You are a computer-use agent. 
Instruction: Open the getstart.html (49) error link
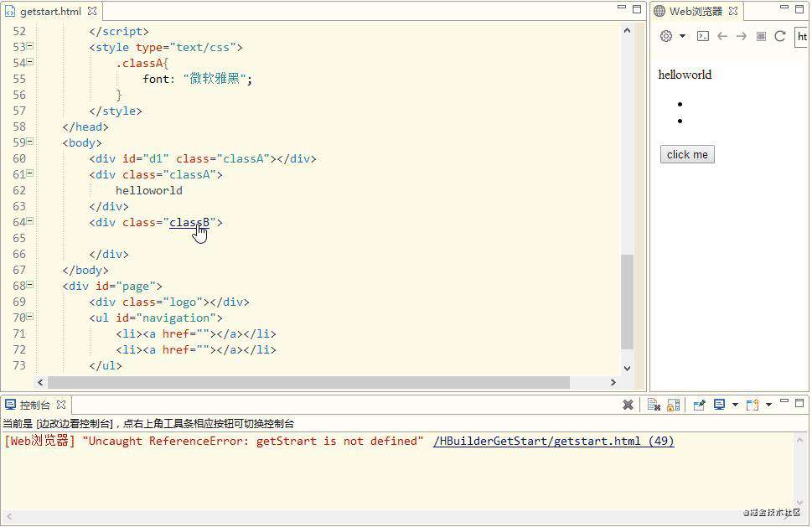554,441
